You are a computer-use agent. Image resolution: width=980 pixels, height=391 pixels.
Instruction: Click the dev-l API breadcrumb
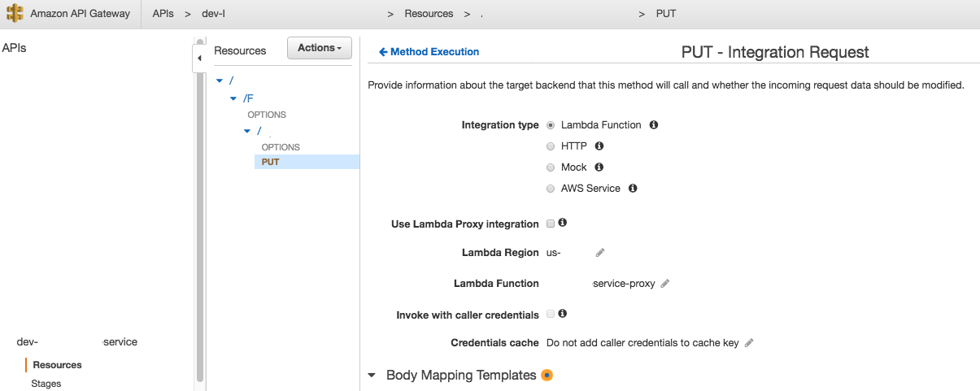(x=214, y=14)
